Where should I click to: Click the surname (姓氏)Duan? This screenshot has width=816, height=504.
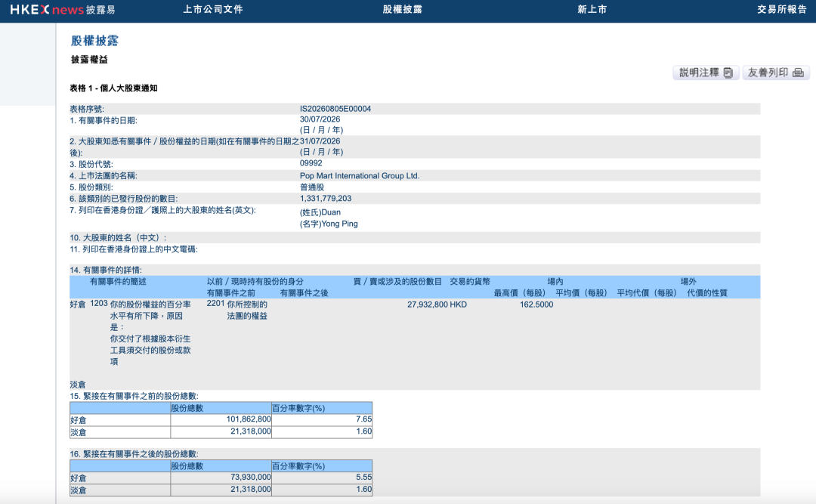pyautogui.click(x=320, y=212)
